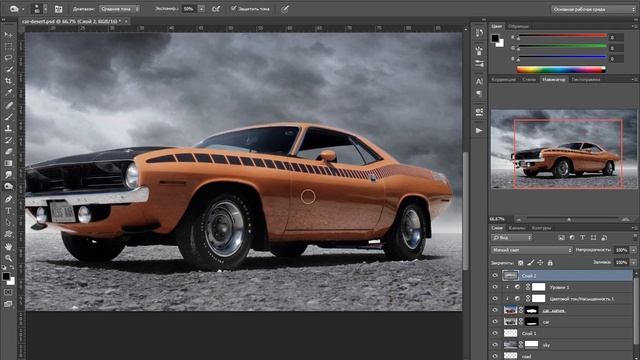Switch to the Каналы tab
Viewport: 640px width, 360px height.
(517, 228)
